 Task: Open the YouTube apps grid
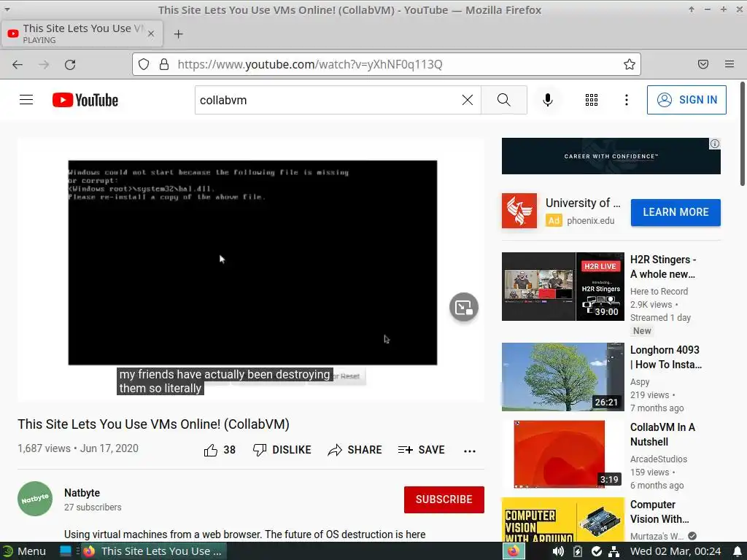pyautogui.click(x=591, y=100)
